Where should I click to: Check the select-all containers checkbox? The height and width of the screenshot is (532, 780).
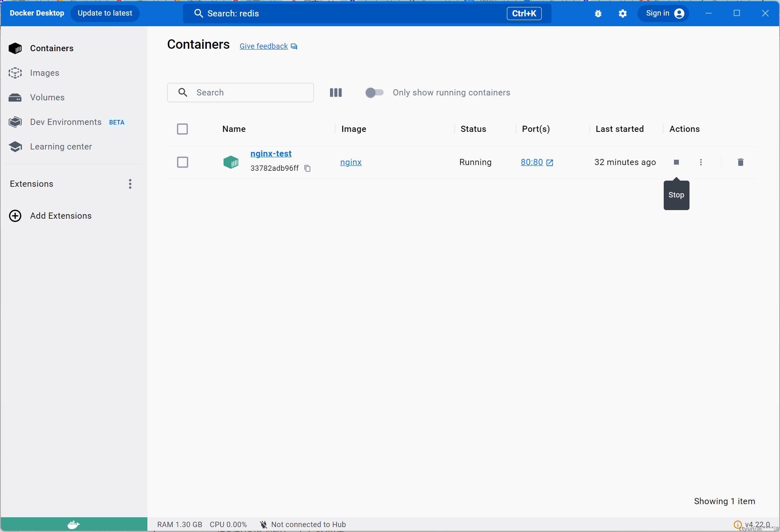[x=182, y=129]
